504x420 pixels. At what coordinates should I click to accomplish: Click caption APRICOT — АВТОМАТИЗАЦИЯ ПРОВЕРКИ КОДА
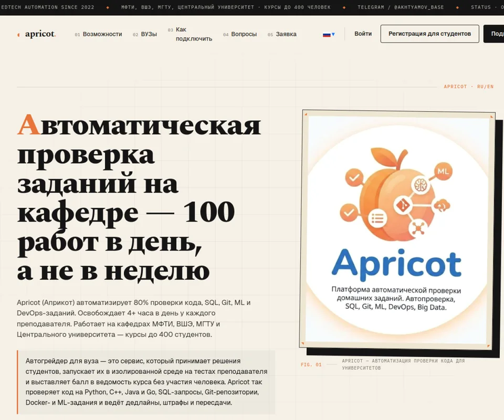pos(403,364)
